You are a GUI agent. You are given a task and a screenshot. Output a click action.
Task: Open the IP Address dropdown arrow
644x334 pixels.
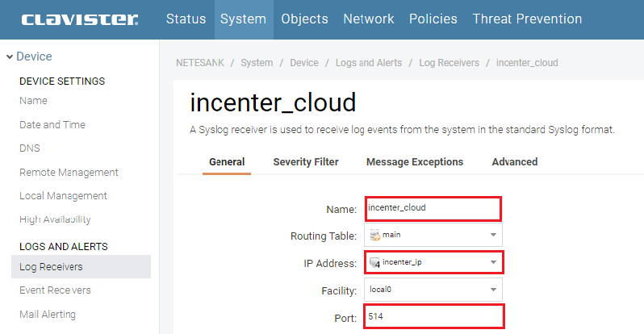[x=492, y=262]
